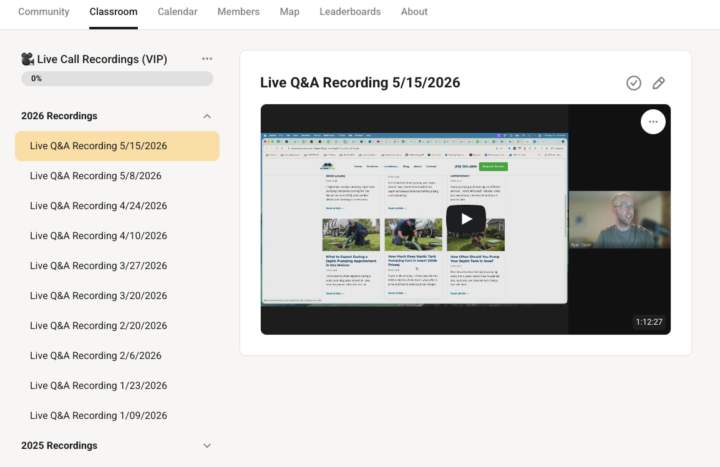Image resolution: width=720 pixels, height=467 pixels.
Task: Open Live Q&A Recording 2/20/2026
Action: 117,326
